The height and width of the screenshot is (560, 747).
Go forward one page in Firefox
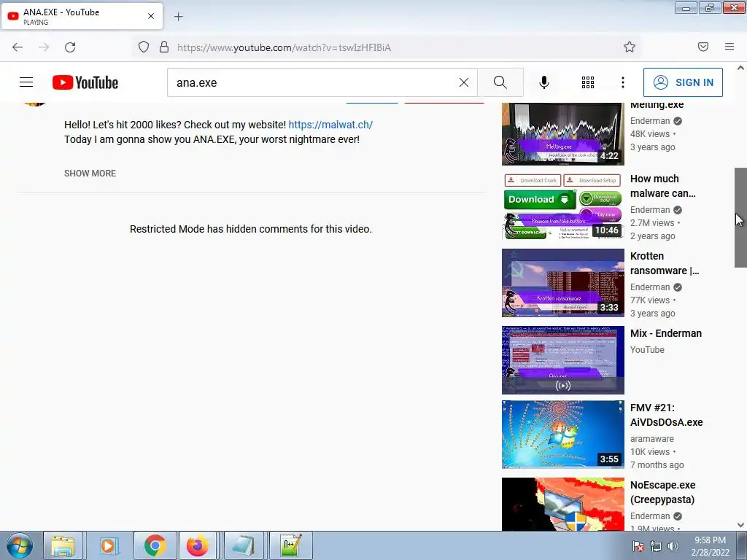click(44, 47)
